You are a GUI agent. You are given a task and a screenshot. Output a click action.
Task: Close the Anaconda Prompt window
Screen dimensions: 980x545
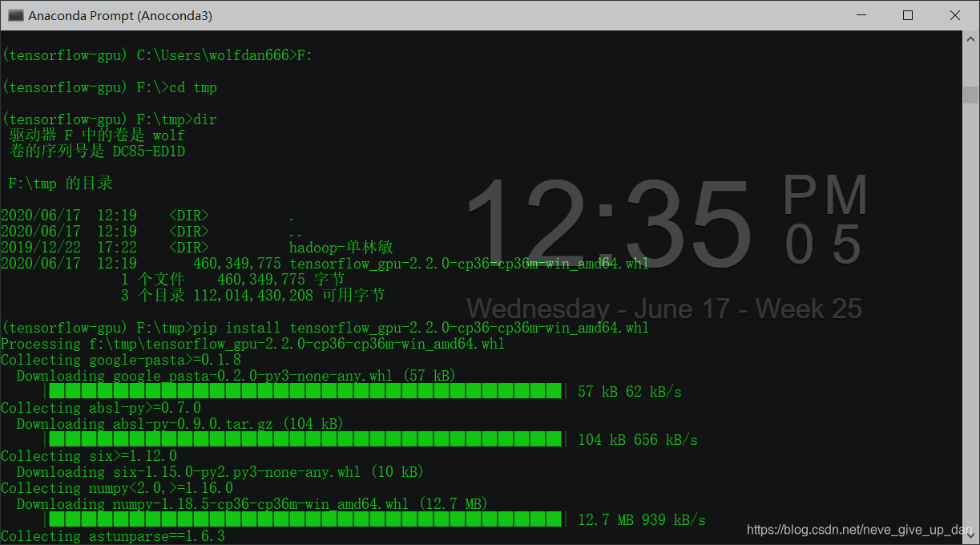[955, 15]
